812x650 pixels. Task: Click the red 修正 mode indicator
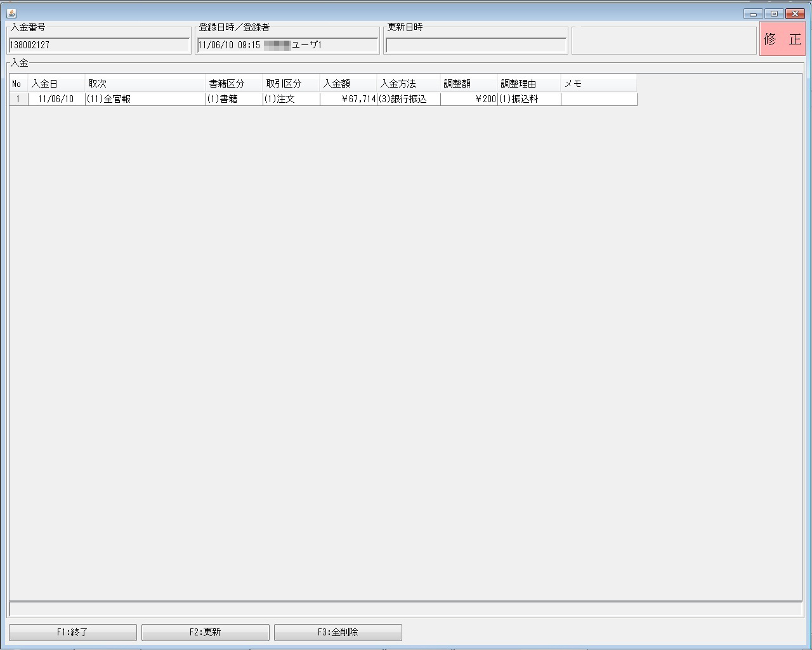tap(782, 39)
